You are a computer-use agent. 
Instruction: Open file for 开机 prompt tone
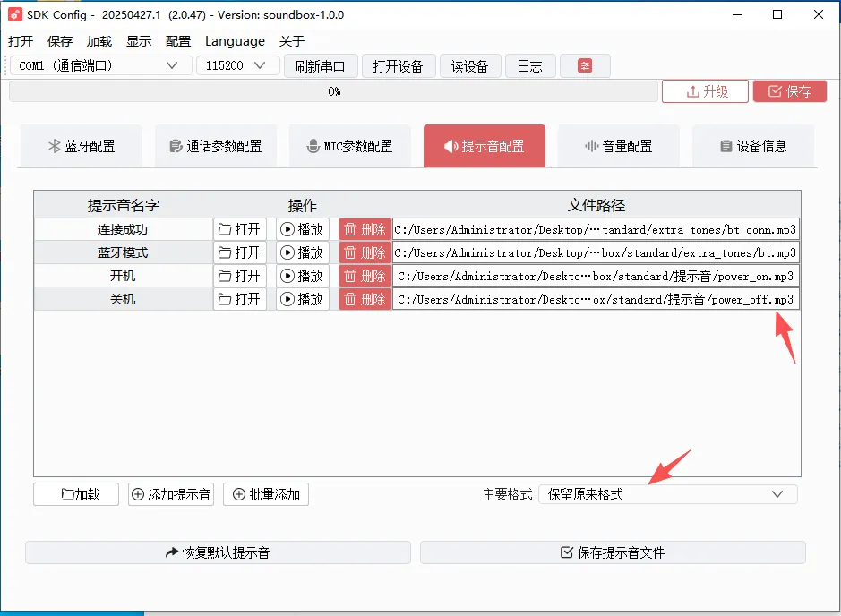coord(240,276)
